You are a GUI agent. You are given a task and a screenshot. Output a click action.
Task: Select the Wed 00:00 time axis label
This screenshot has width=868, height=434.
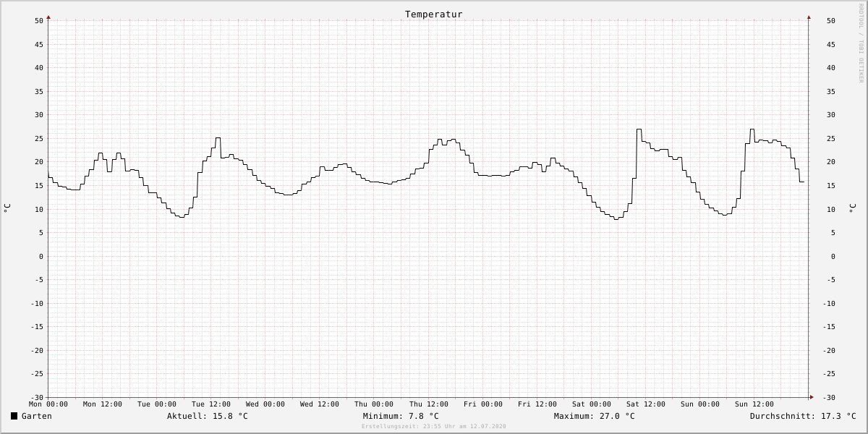[x=265, y=404]
